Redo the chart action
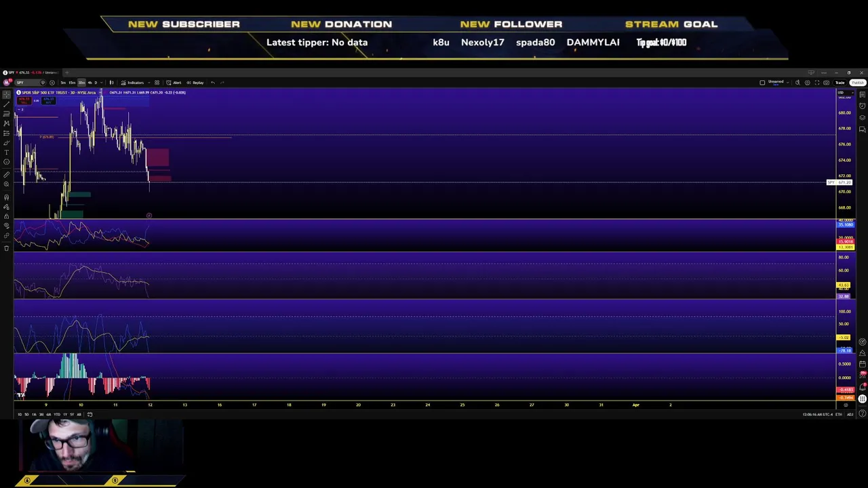Screen dimensions: 868x488 222,83
